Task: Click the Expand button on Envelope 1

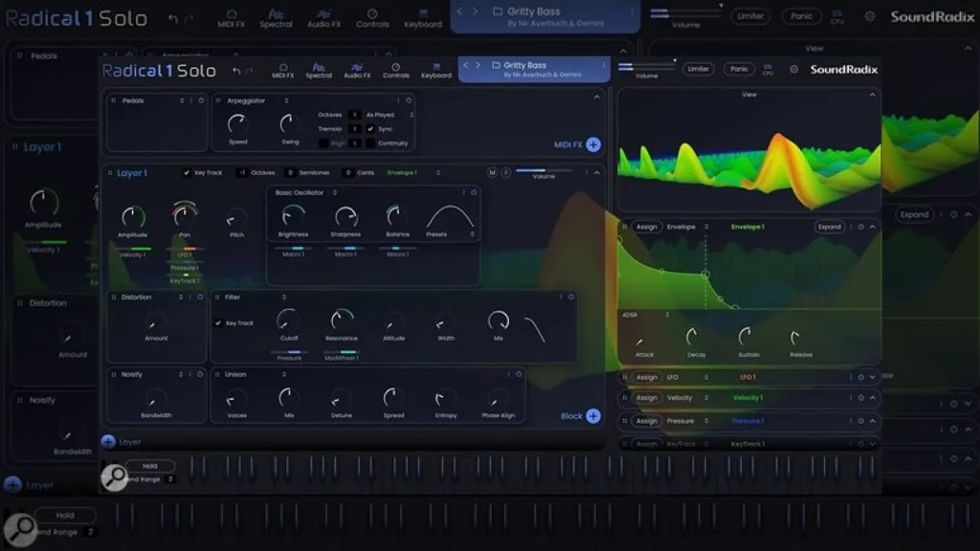Action: (x=830, y=227)
